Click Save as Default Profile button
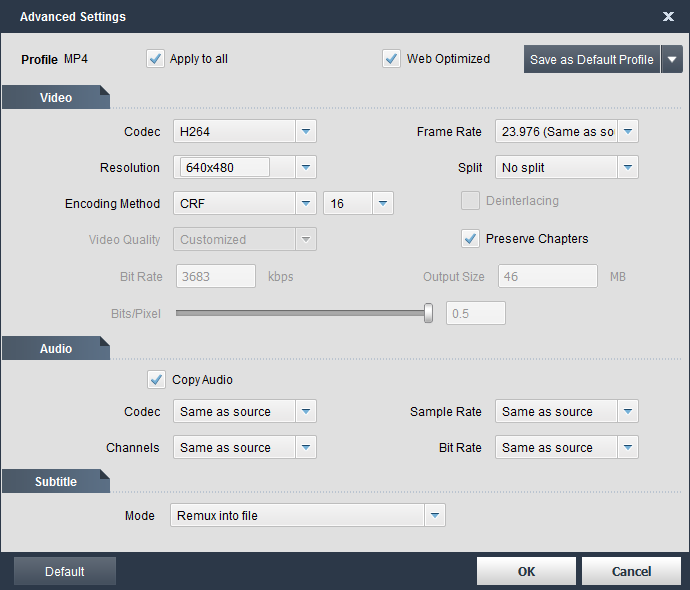The width and height of the screenshot is (690, 590). pyautogui.click(x=591, y=59)
